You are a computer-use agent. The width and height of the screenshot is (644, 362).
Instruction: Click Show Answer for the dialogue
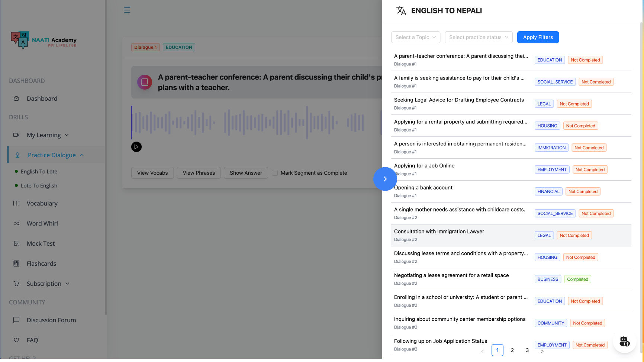pyautogui.click(x=246, y=173)
